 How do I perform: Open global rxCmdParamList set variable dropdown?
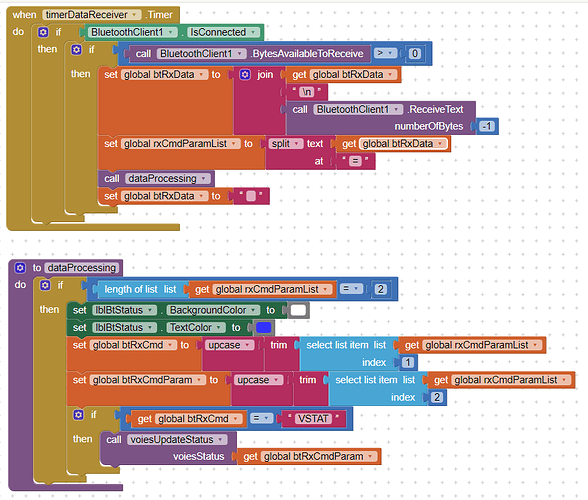(234, 144)
